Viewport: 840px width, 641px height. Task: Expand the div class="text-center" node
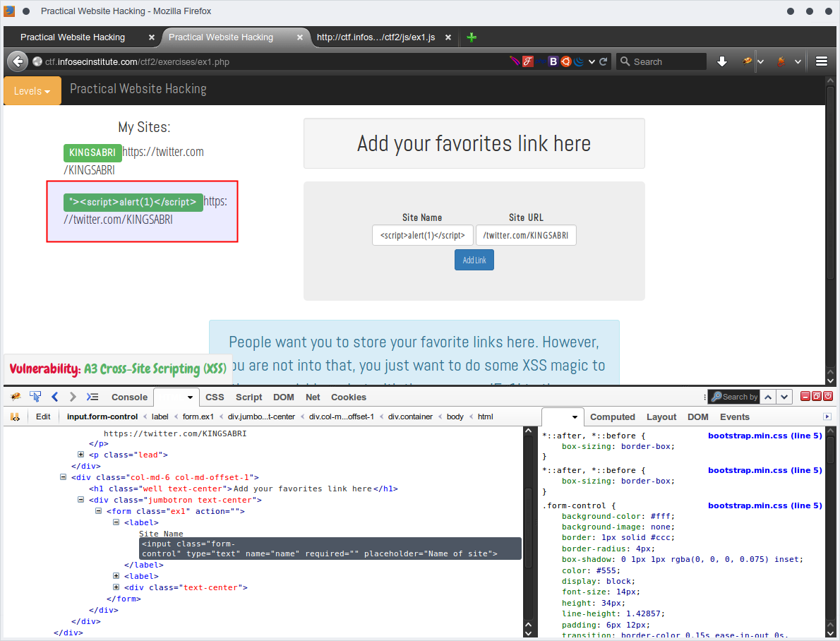116,587
